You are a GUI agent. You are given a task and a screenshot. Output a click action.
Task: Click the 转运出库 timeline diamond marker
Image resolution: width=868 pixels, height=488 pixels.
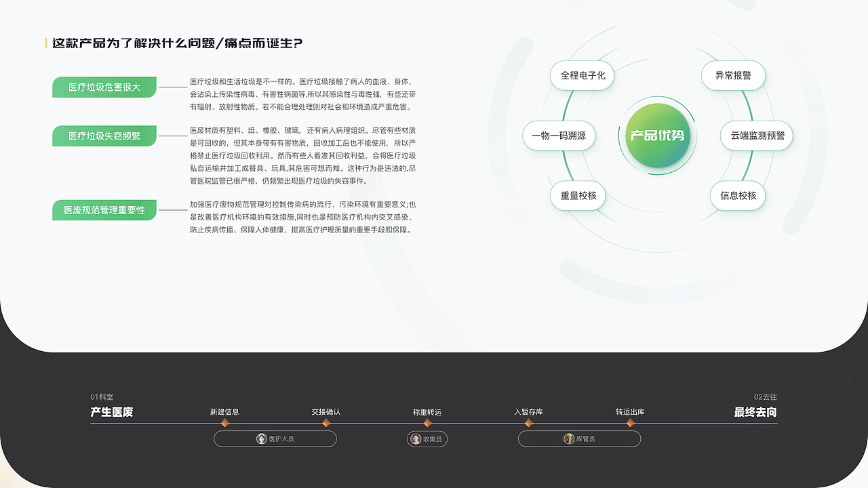coord(630,423)
